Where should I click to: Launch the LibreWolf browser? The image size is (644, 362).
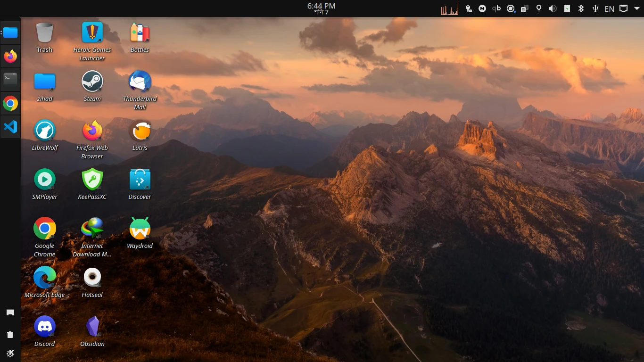pyautogui.click(x=45, y=129)
